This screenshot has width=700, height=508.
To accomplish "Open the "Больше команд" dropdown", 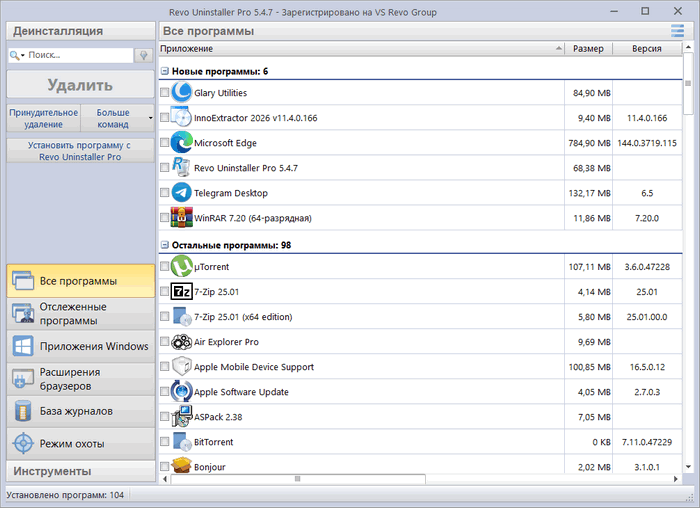I will coord(118,118).
